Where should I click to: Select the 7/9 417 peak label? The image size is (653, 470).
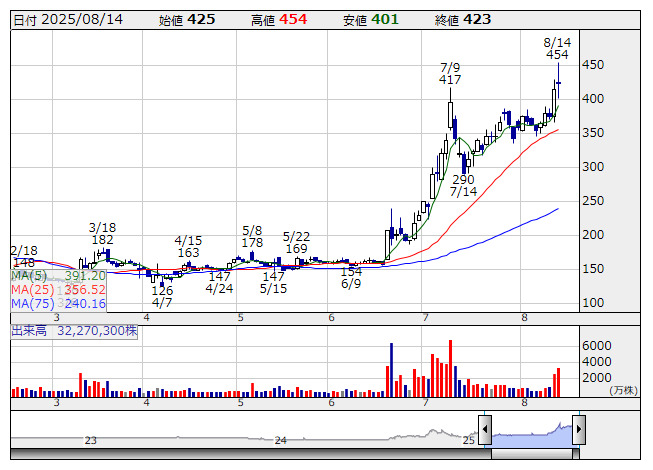(x=450, y=74)
